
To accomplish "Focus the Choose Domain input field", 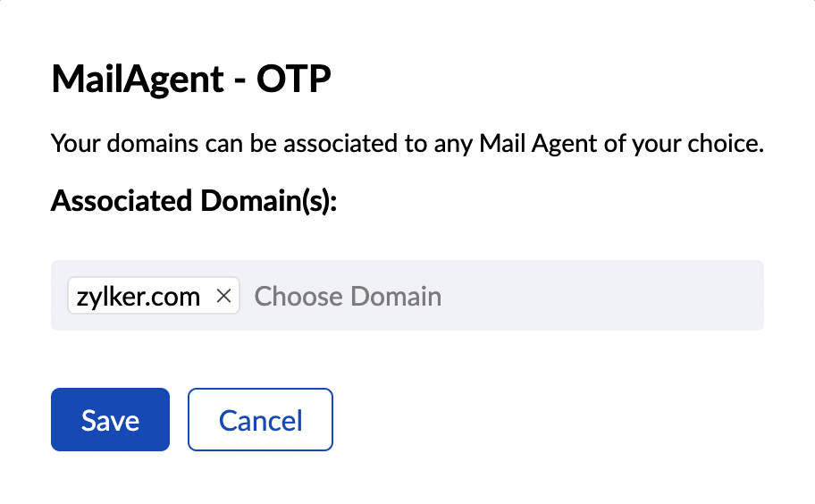I will pyautogui.click(x=348, y=297).
